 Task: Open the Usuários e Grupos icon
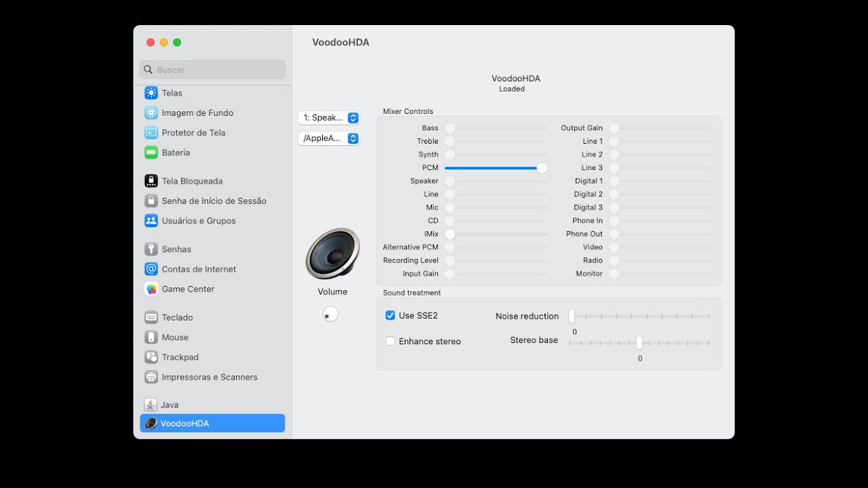click(x=151, y=221)
